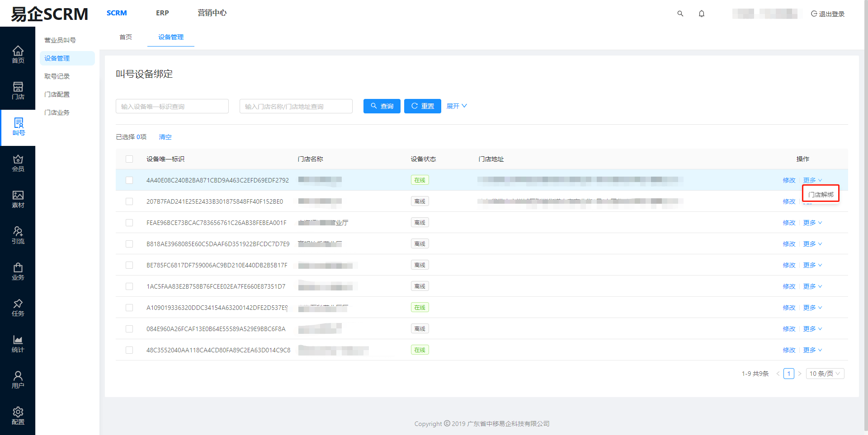The height and width of the screenshot is (435, 868).
Task: Click the 查询 search button
Action: 382,106
